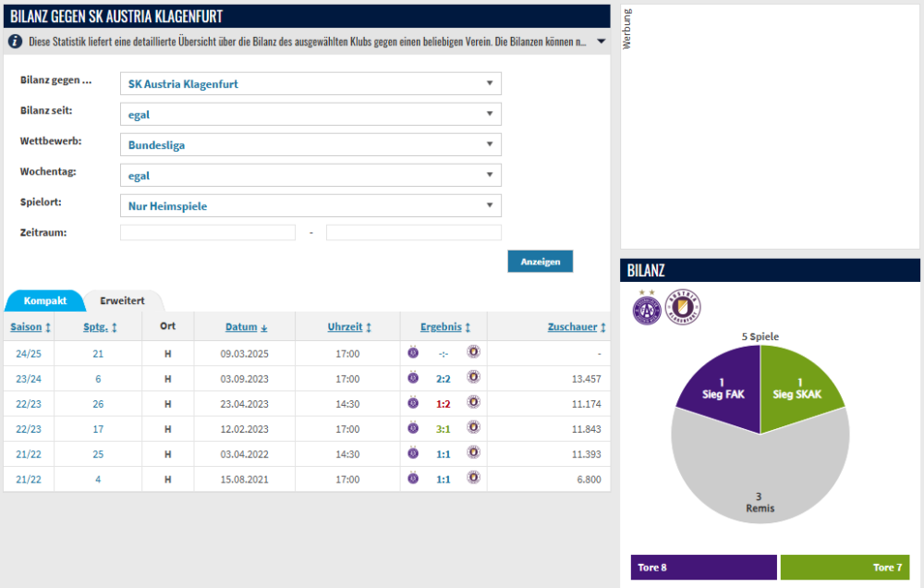Click FK Austria Wien crest in Bilanz panel
The width and height of the screenshot is (924, 588).
click(645, 308)
